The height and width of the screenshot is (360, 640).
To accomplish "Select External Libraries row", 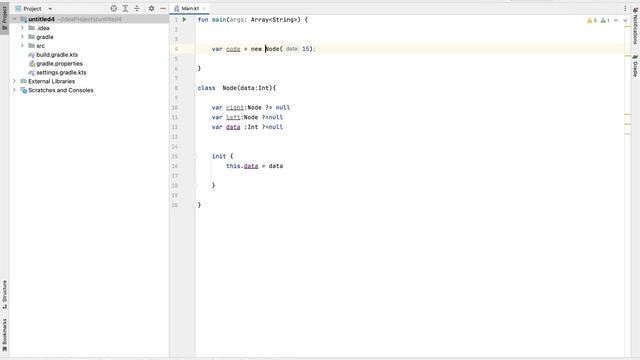I will (89, 81).
